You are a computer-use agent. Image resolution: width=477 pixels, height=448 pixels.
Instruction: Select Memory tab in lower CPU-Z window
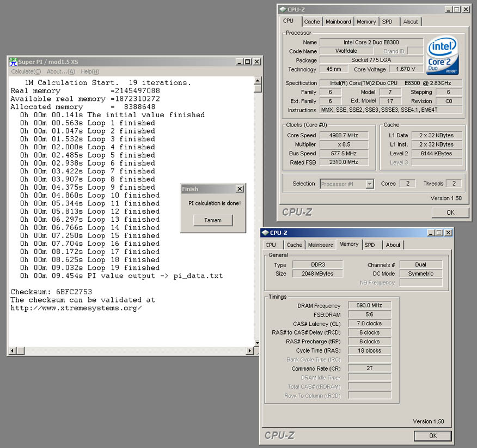point(349,244)
